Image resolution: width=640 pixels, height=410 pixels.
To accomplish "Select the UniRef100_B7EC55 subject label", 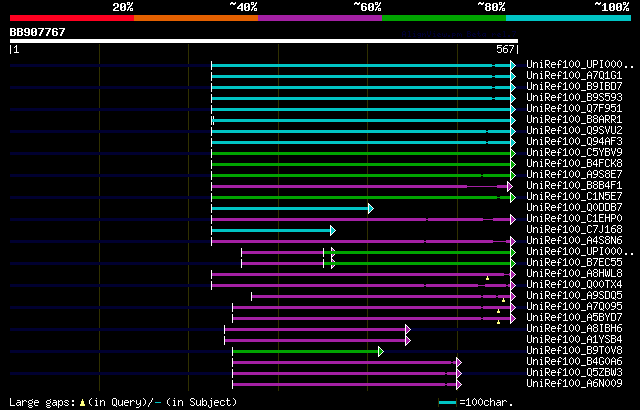I will click(574, 263).
